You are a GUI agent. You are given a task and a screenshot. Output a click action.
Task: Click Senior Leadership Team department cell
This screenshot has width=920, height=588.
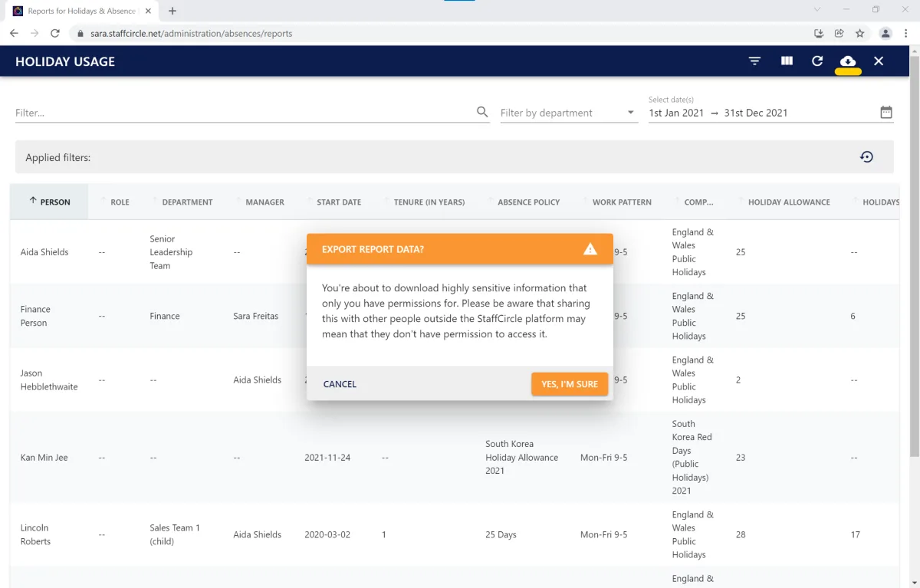click(171, 252)
